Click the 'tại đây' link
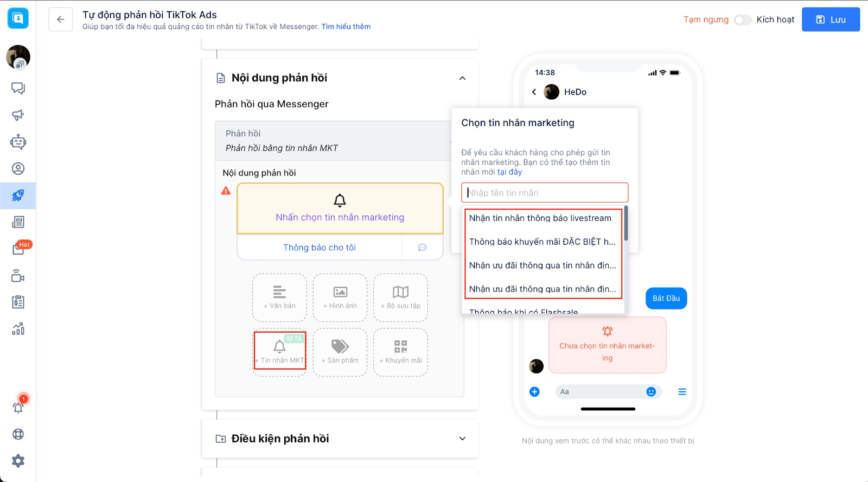The image size is (868, 482). tap(509, 172)
